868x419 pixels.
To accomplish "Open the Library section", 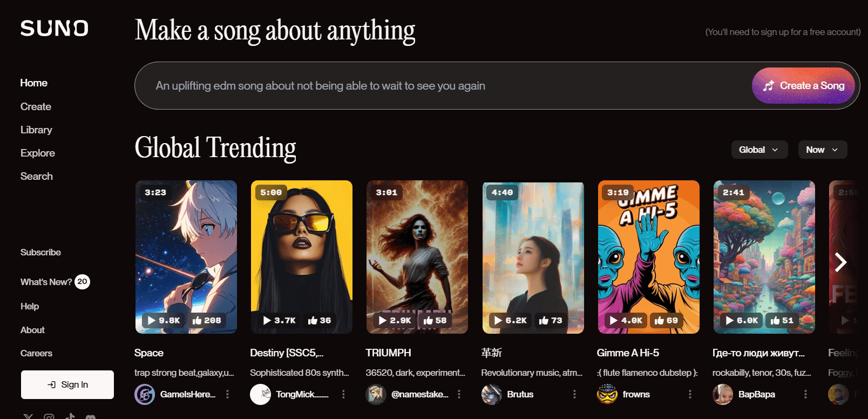I will [x=36, y=130].
